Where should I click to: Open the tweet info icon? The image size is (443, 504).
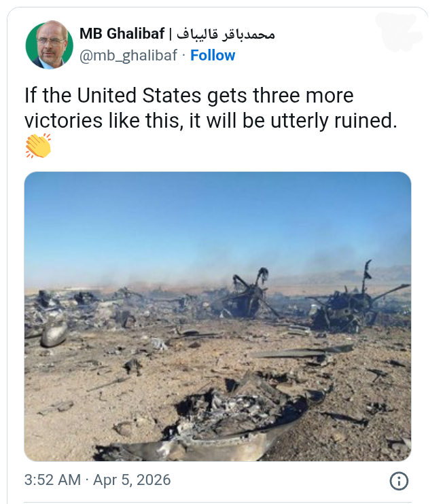399,481
